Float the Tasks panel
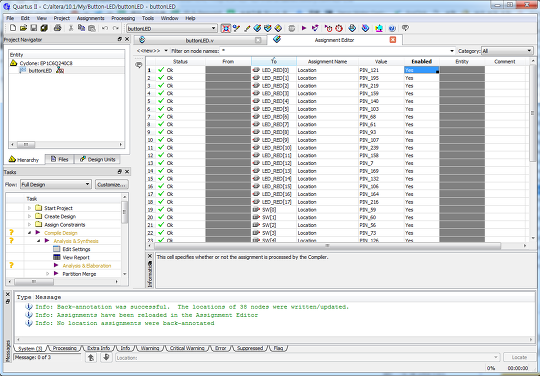 point(120,171)
